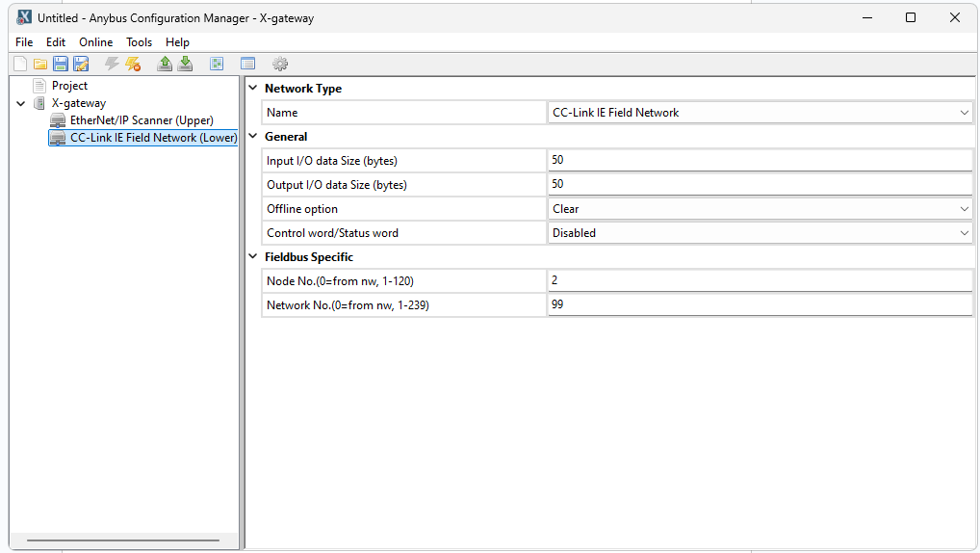
Task: Click the 'Name' property label
Action: tap(282, 113)
